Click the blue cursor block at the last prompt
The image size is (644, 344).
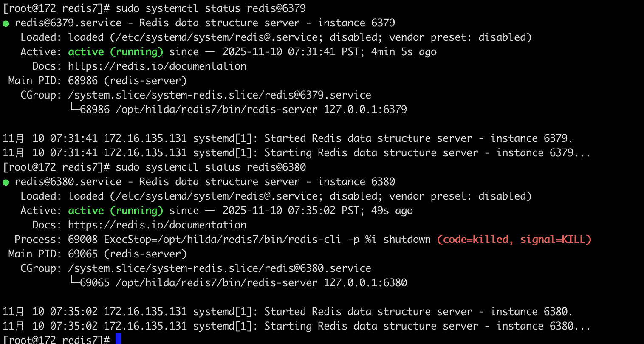[119, 339]
